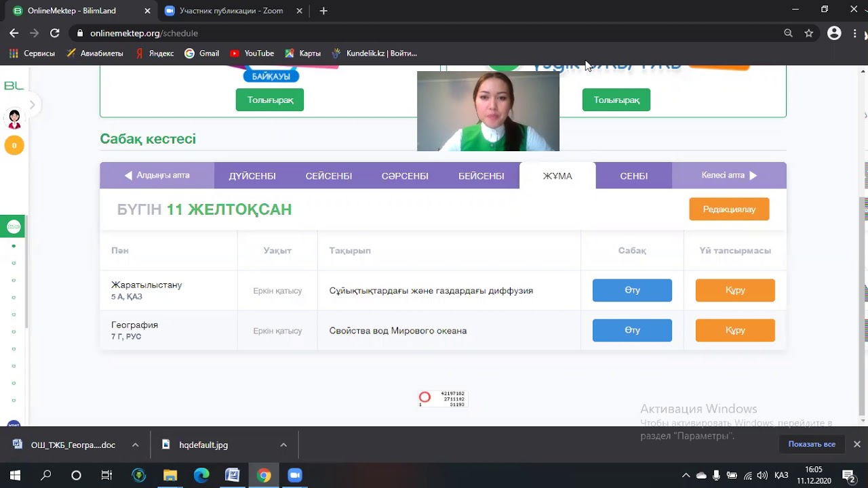Open Microsoft Word from the taskbar
The height and width of the screenshot is (488, 868).
tap(233, 475)
